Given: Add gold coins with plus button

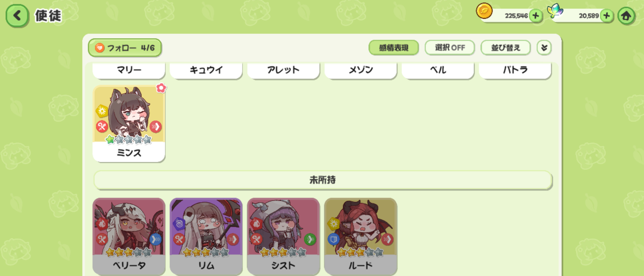Looking at the screenshot, I should 536,16.
